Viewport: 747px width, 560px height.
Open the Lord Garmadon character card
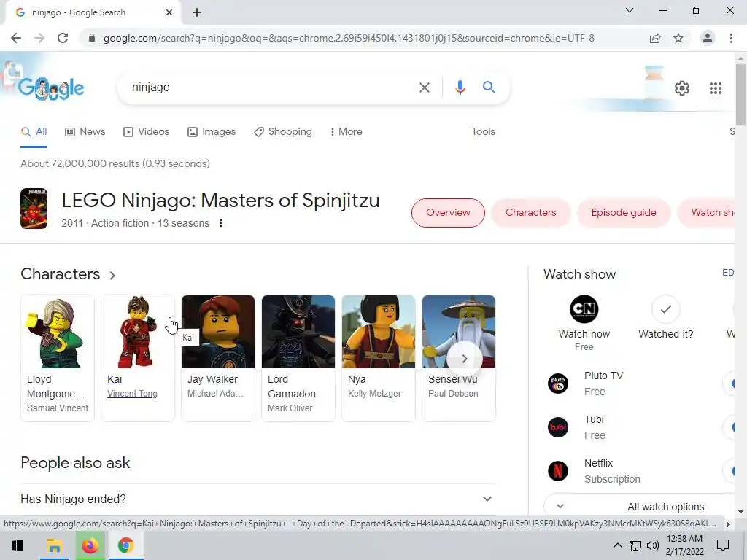pyautogui.click(x=298, y=358)
